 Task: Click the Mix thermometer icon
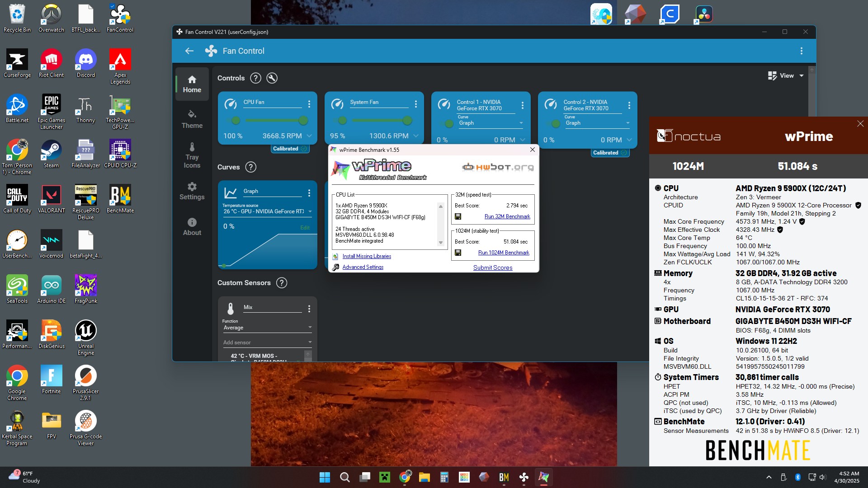pos(231,309)
